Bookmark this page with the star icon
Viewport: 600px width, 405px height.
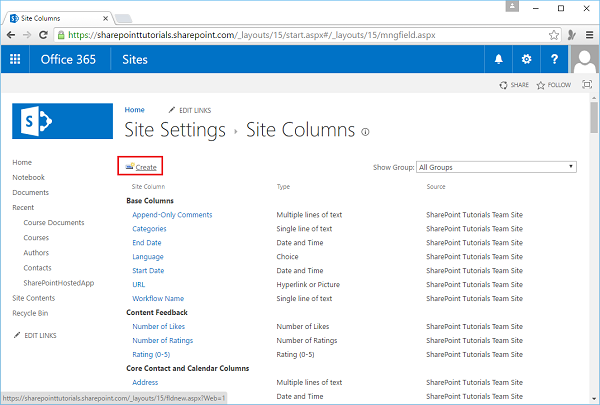tap(553, 34)
